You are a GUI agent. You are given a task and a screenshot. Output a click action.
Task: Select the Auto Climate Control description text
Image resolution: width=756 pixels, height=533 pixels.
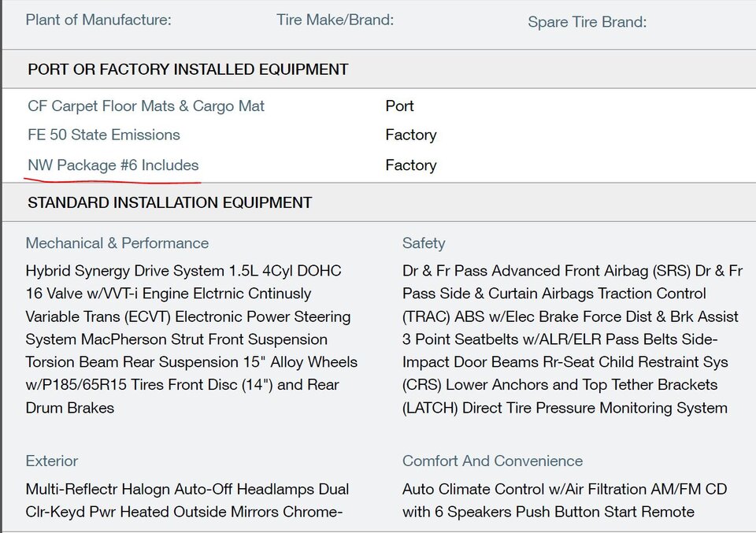(x=564, y=501)
